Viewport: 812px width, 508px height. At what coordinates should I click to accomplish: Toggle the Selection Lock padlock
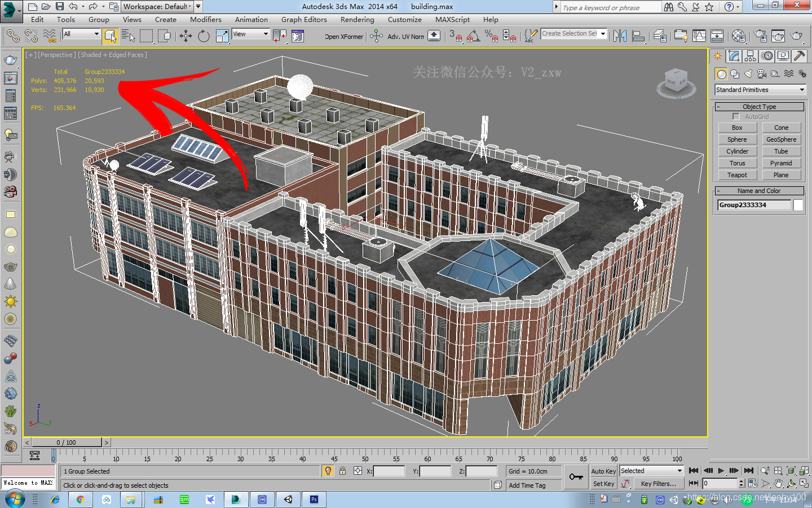tap(342, 471)
